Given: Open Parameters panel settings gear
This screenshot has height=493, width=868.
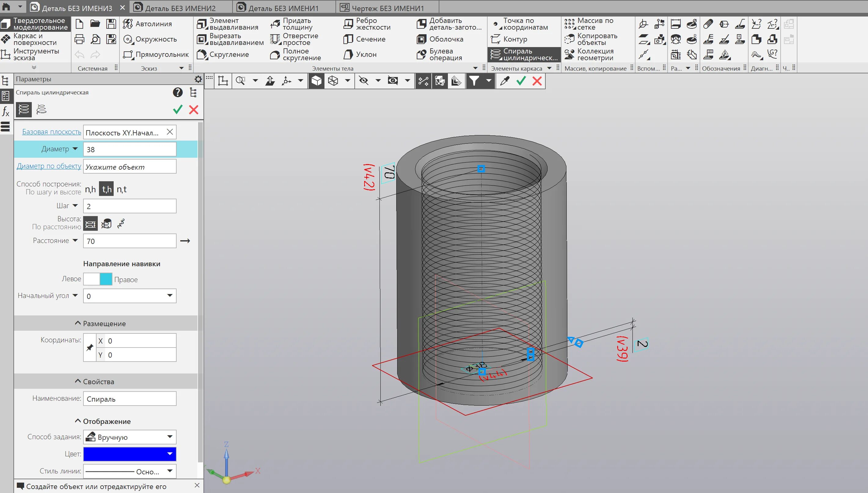Looking at the screenshot, I should coord(198,79).
